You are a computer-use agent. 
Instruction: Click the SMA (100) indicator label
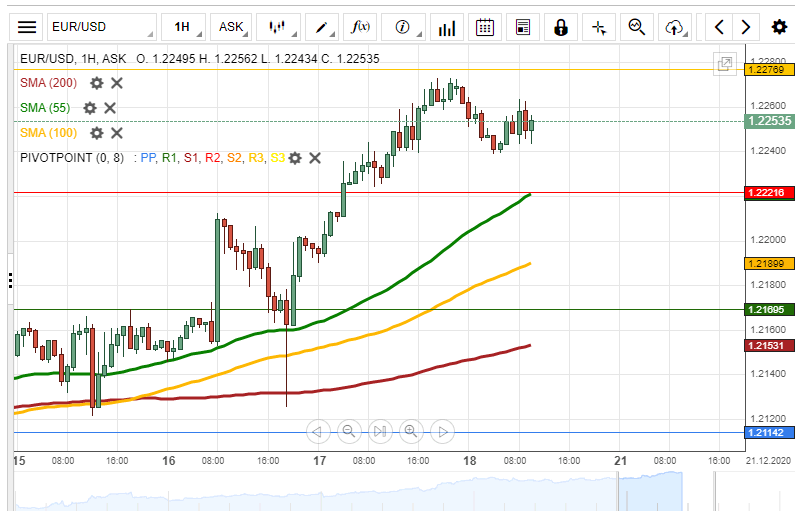pyautogui.click(x=48, y=133)
